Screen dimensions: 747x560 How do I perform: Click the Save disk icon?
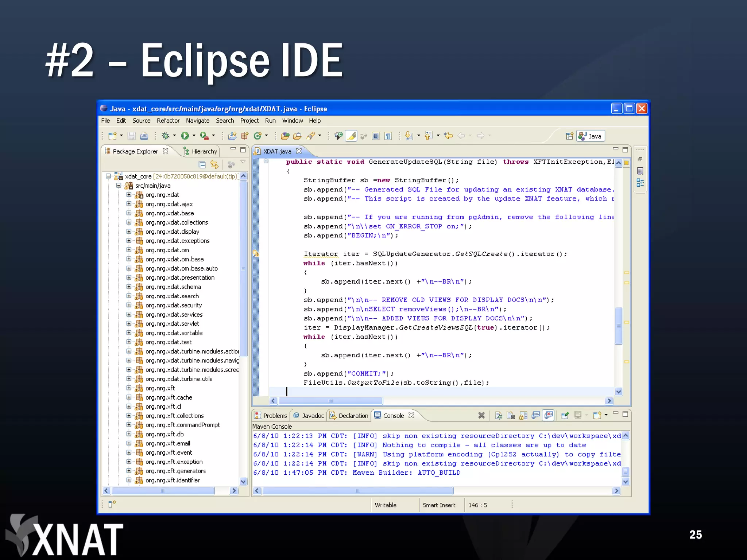click(132, 136)
